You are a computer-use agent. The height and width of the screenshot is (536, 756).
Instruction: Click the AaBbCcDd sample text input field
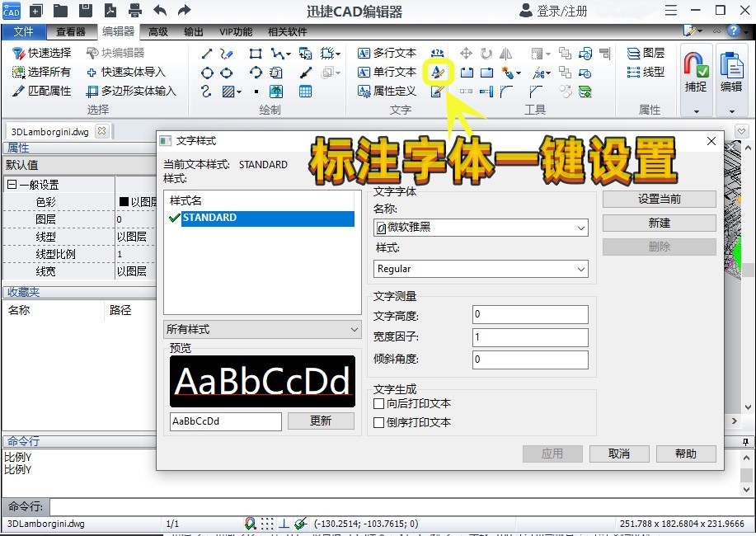click(x=225, y=421)
